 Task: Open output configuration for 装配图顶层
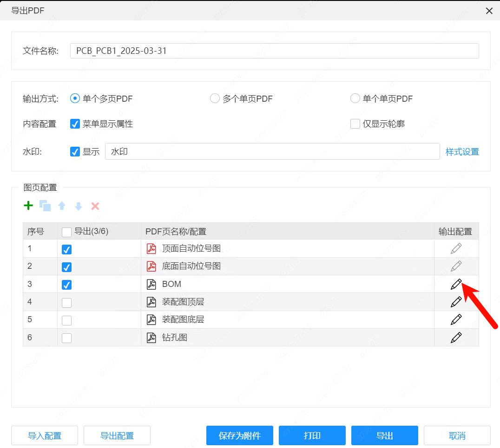pyautogui.click(x=456, y=302)
